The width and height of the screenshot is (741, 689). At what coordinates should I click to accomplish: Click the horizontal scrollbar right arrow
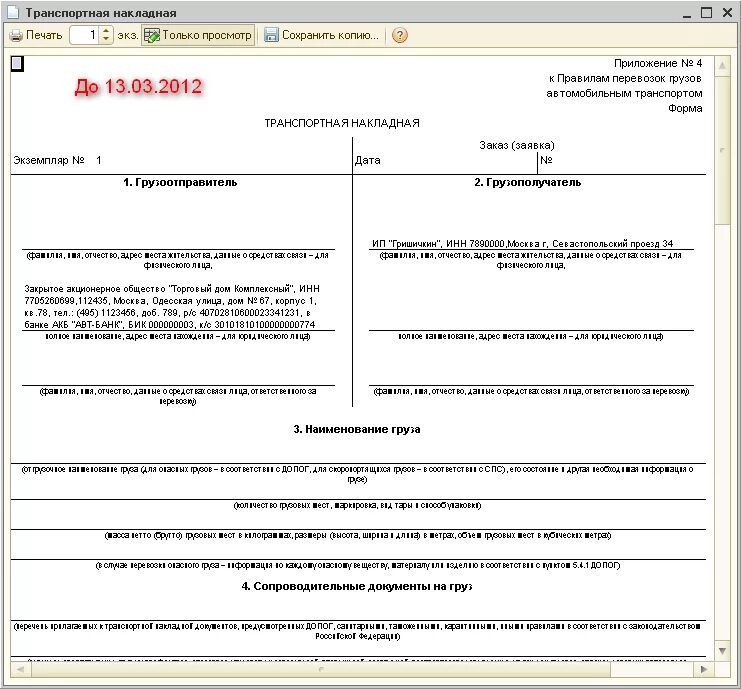(704, 669)
